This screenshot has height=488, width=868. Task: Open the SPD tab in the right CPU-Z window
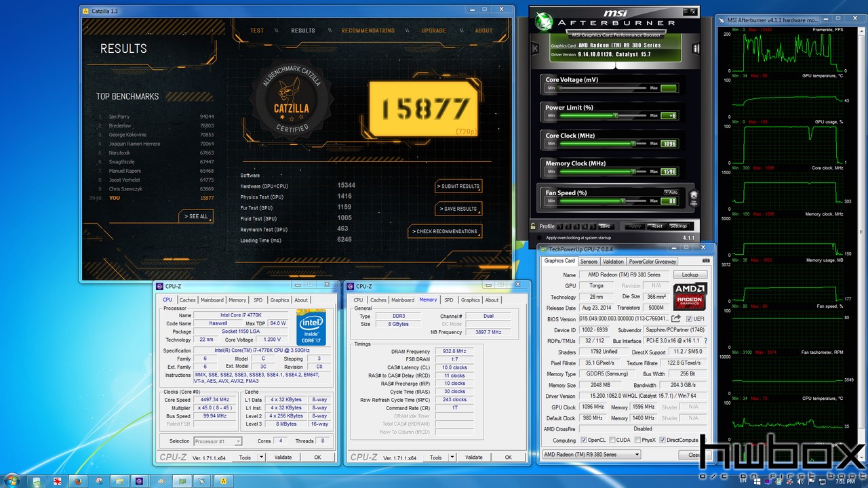(x=448, y=300)
